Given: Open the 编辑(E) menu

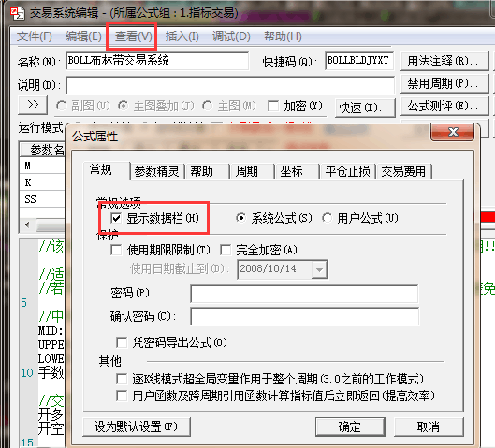Looking at the screenshot, I should click(83, 36).
